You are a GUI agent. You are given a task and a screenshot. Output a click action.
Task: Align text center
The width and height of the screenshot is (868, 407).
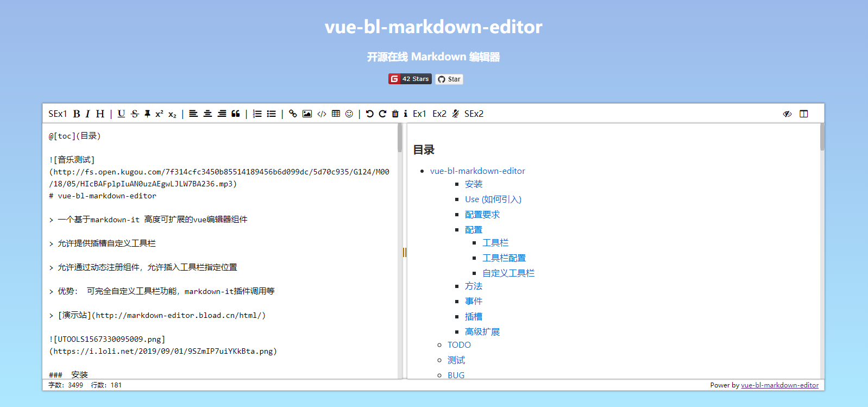tap(207, 114)
